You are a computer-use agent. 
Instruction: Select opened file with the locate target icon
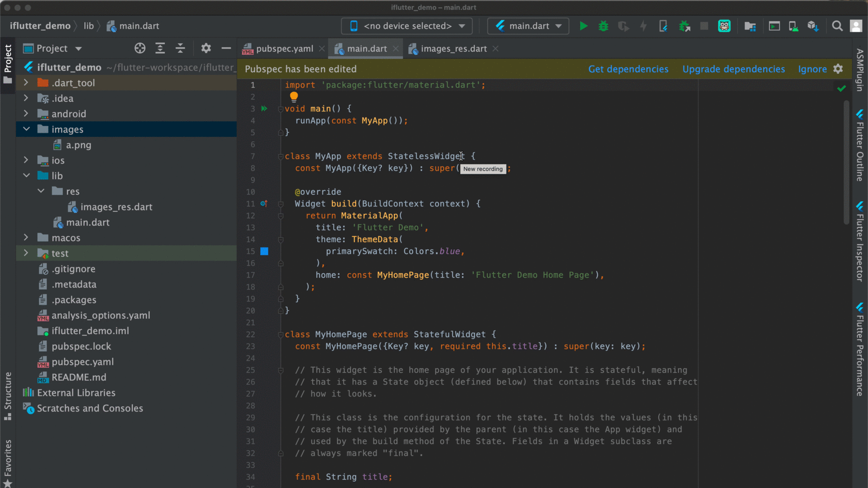point(140,48)
